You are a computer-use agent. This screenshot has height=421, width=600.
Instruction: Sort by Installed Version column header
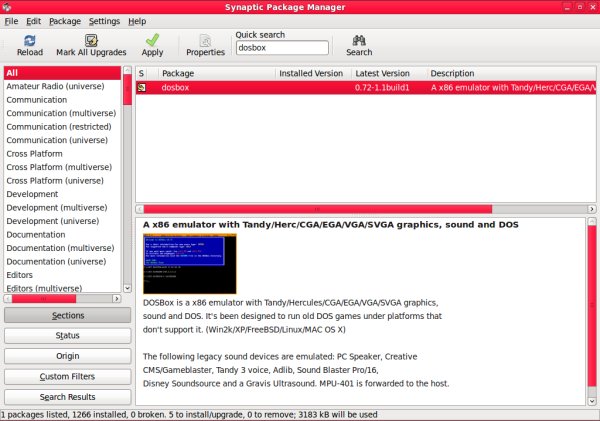pos(313,73)
